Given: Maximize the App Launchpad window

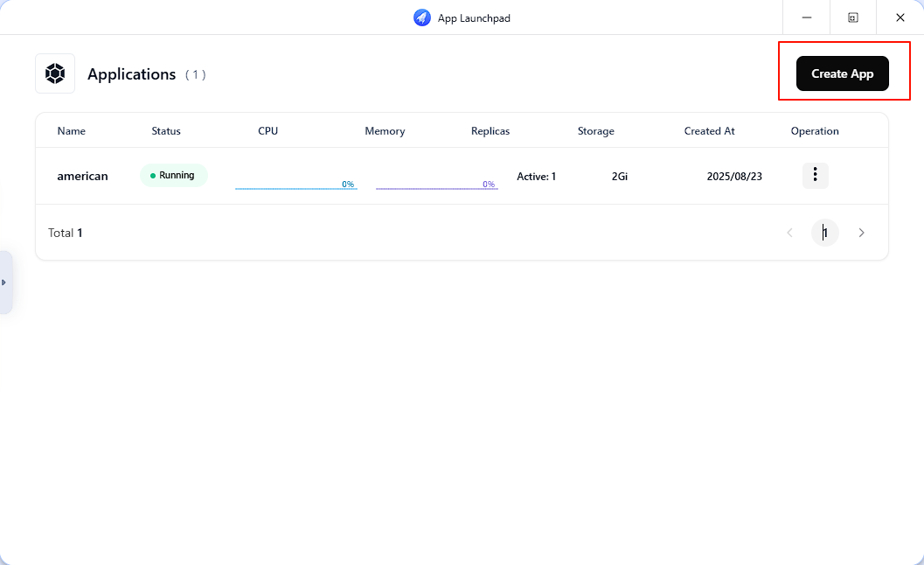Looking at the screenshot, I should [x=853, y=17].
